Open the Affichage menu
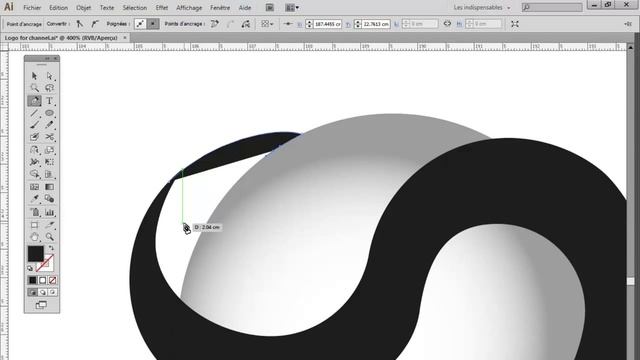640x360 pixels. tap(189, 8)
